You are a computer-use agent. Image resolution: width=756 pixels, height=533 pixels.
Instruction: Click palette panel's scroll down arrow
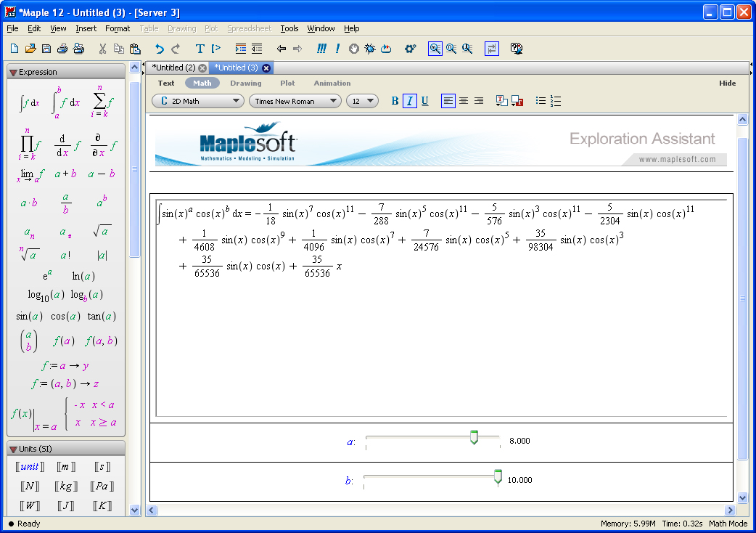pos(134,510)
